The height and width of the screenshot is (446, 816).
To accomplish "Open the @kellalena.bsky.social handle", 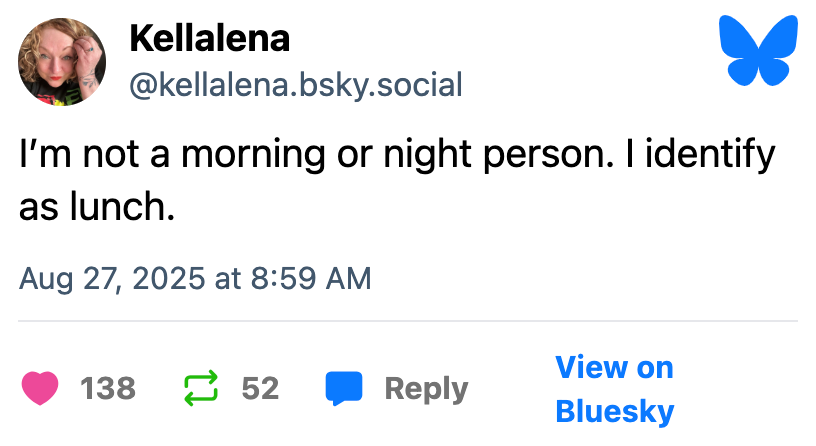I will pyautogui.click(x=296, y=85).
